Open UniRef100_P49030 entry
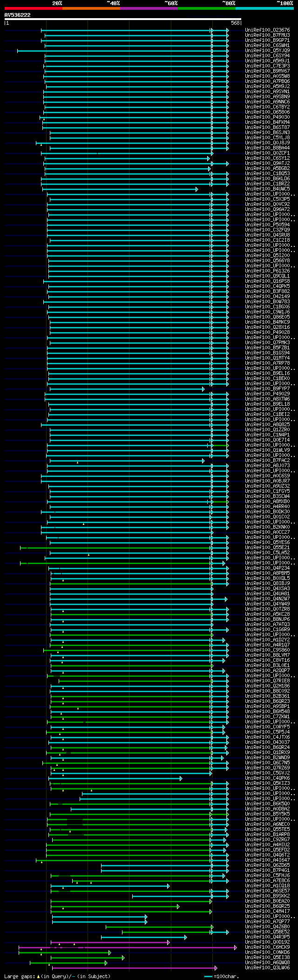The width and height of the screenshot is (298, 980). pos(267,117)
